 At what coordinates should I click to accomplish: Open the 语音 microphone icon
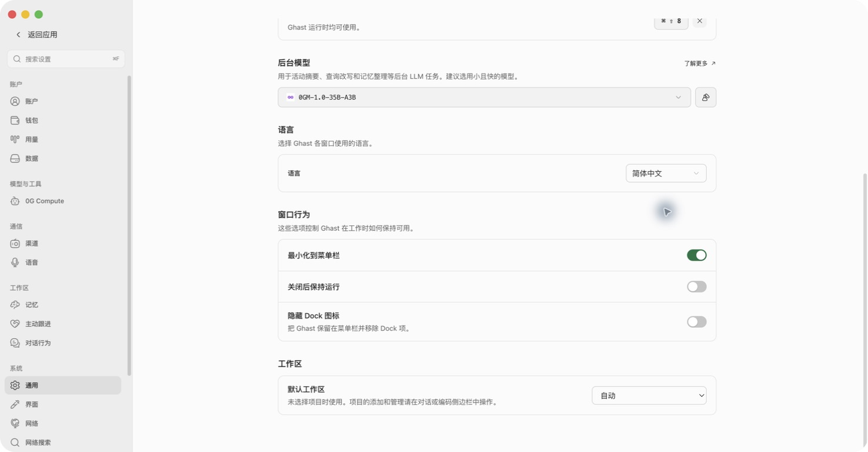15,262
